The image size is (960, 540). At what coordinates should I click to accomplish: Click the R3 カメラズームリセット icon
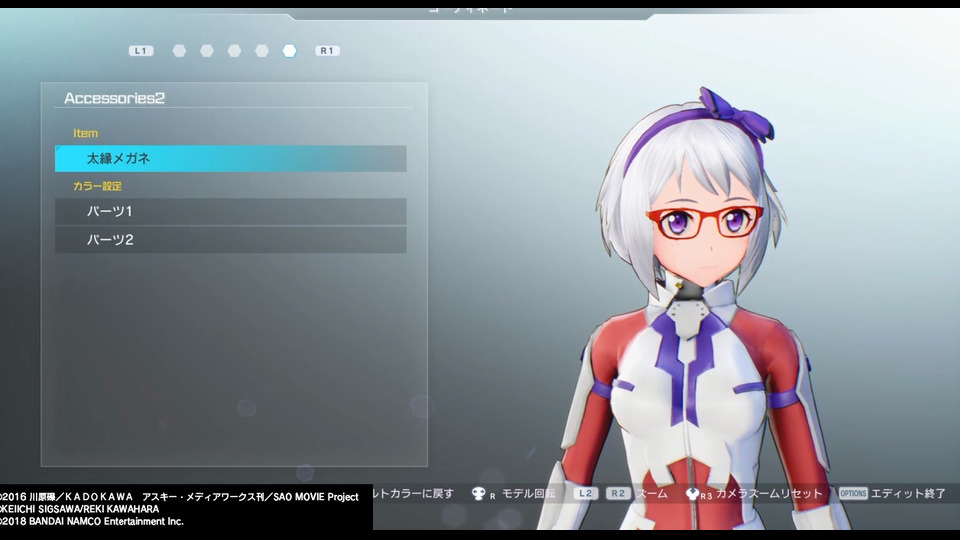tap(693, 493)
